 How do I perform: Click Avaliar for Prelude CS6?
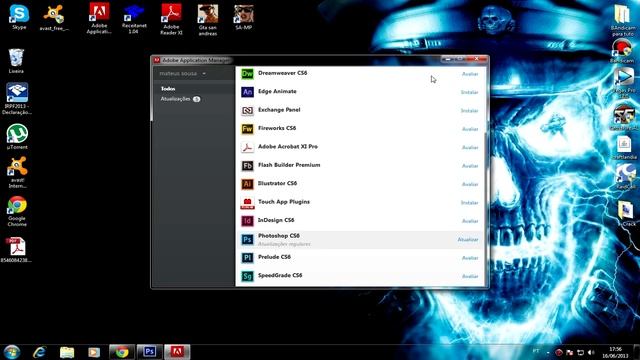[470, 258]
